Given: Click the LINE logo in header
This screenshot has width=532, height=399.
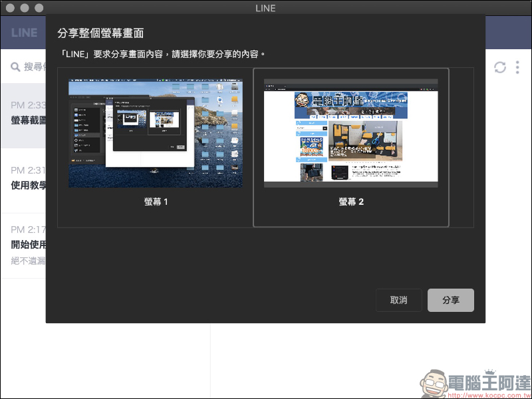Looking at the screenshot, I should tap(24, 33).
